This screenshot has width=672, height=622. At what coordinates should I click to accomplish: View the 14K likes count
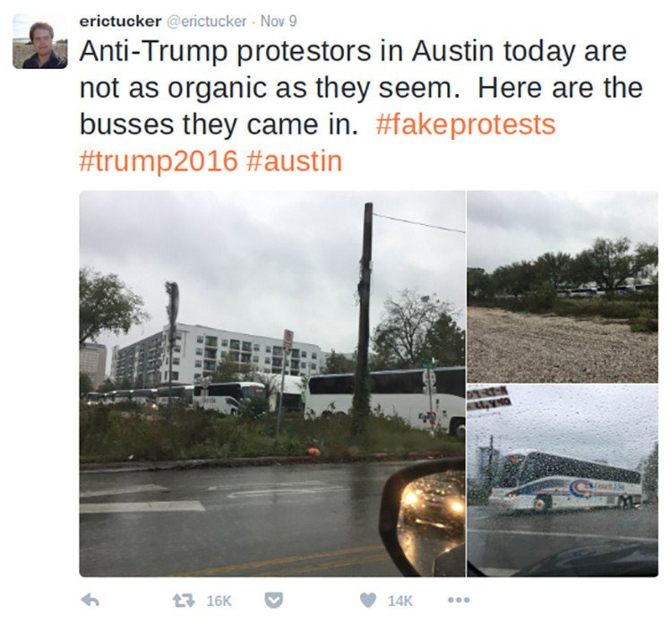[x=400, y=600]
